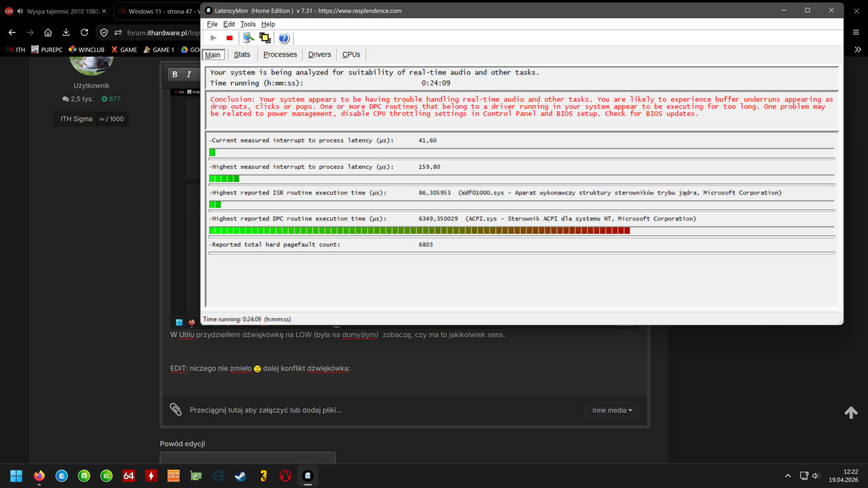Image resolution: width=868 pixels, height=488 pixels.
Task: Open the network tray icon
Action: coord(804,476)
